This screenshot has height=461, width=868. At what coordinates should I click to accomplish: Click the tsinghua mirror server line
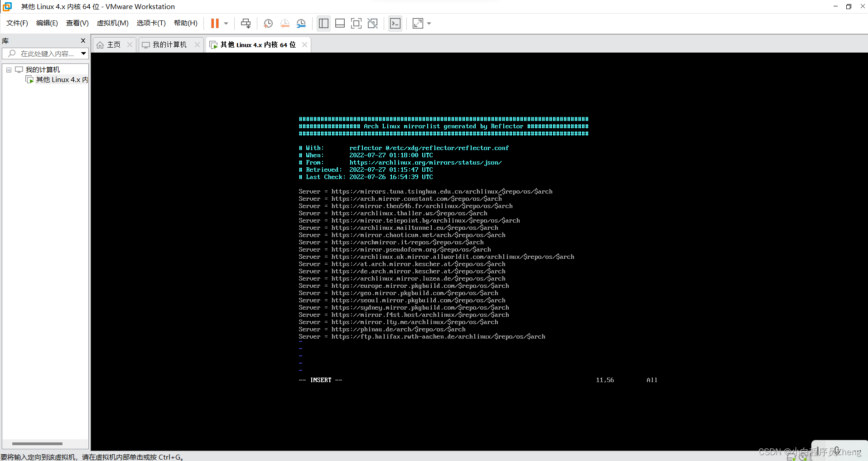(x=425, y=192)
